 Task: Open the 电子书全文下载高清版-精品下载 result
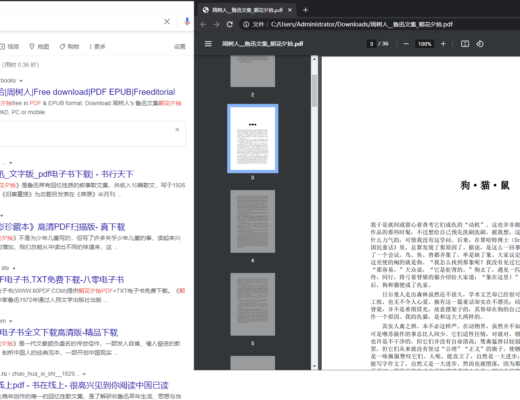(59, 332)
